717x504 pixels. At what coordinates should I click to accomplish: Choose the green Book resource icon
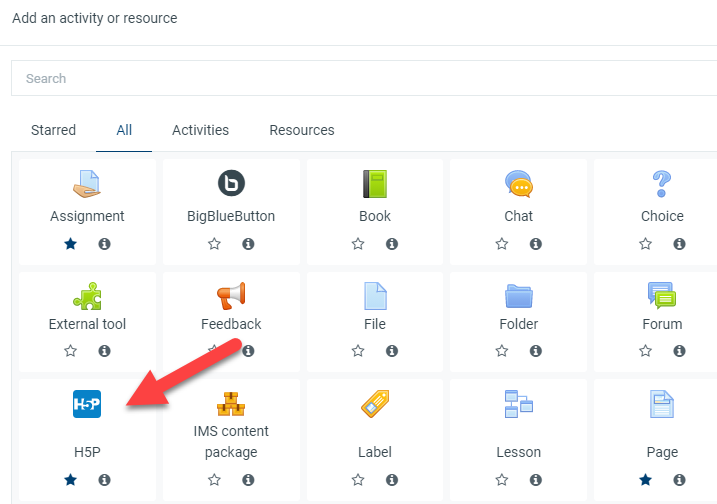coord(375,183)
